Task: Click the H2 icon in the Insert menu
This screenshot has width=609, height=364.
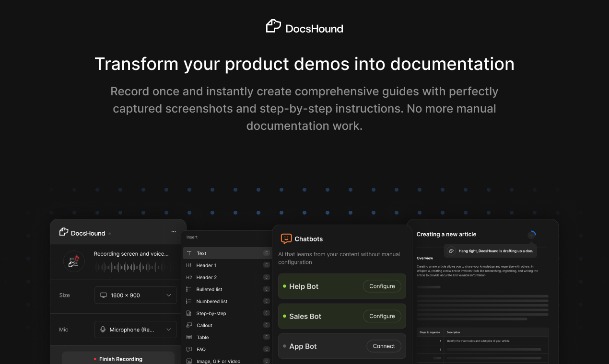Action: pyautogui.click(x=189, y=277)
